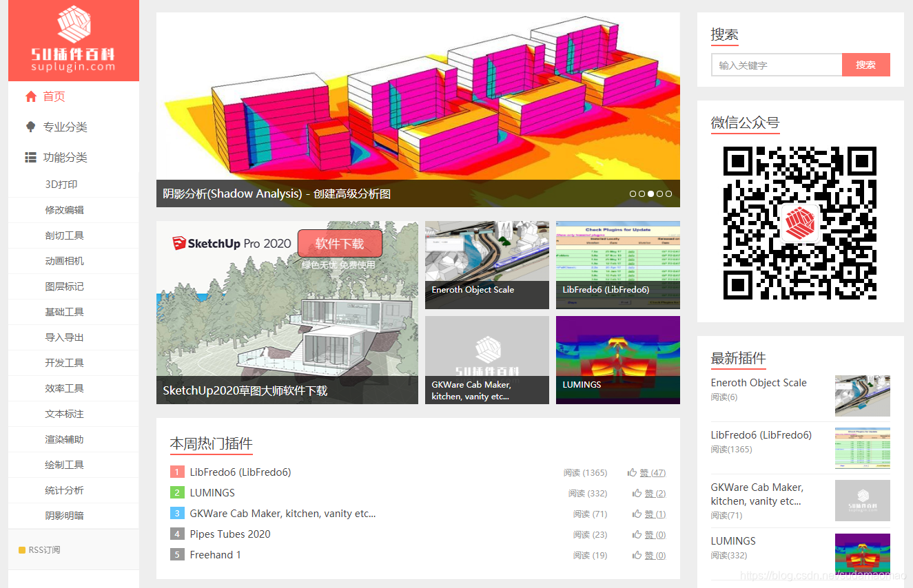Select the active third carousel dot
This screenshot has height=588, width=913.
(650, 194)
